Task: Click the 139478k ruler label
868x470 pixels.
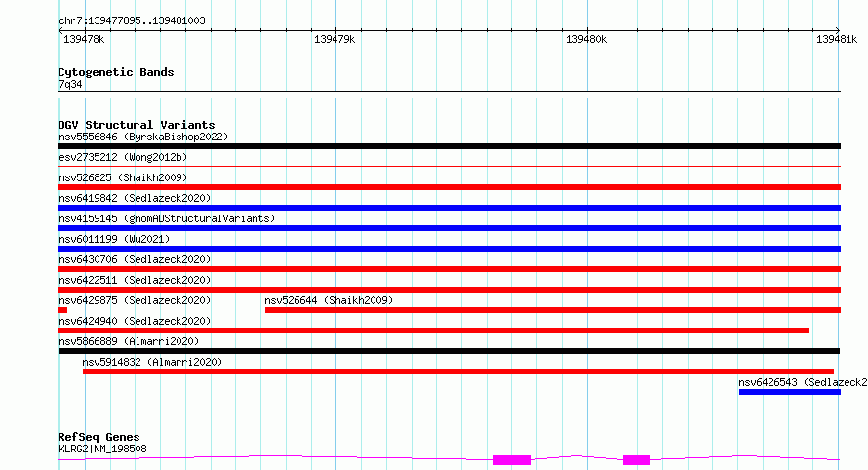Action: (84, 39)
